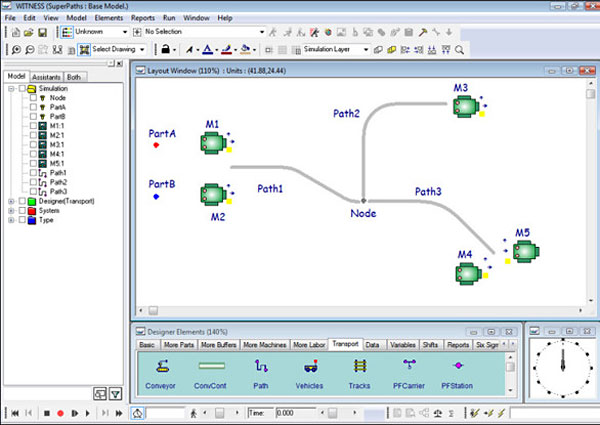Screen dimensions: 600x425
Task: Open the Unknown dropdown
Action: (x=125, y=32)
